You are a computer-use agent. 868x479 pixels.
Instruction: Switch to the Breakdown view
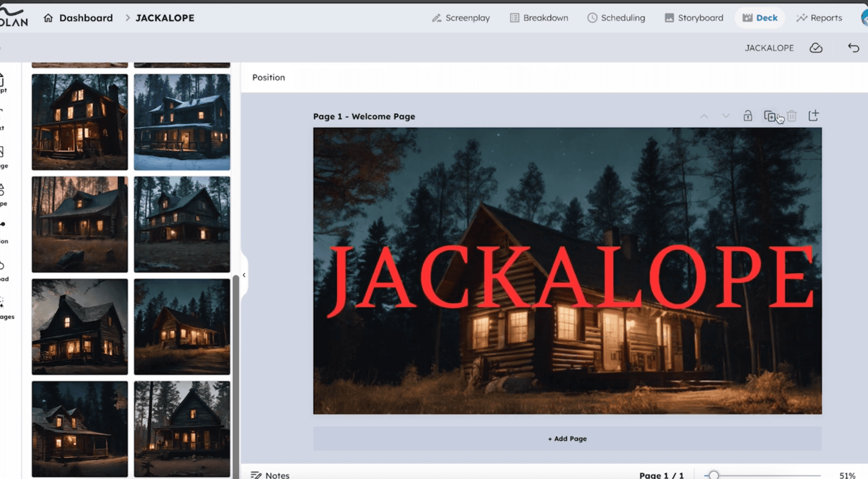click(x=538, y=18)
